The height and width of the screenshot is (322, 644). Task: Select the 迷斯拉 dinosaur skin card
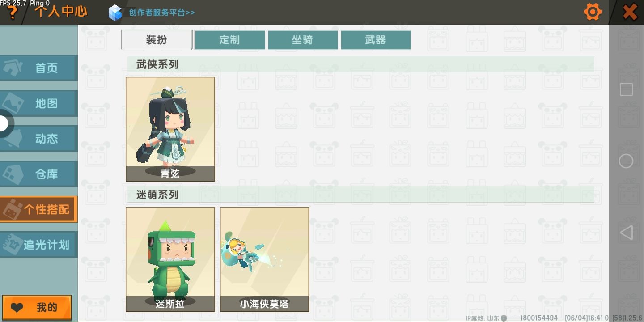170,259
